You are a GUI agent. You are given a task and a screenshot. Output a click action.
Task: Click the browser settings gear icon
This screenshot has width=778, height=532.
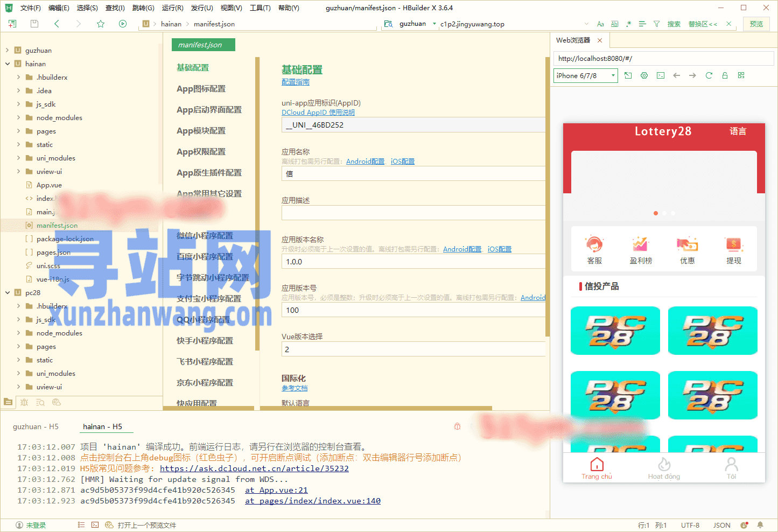click(644, 75)
